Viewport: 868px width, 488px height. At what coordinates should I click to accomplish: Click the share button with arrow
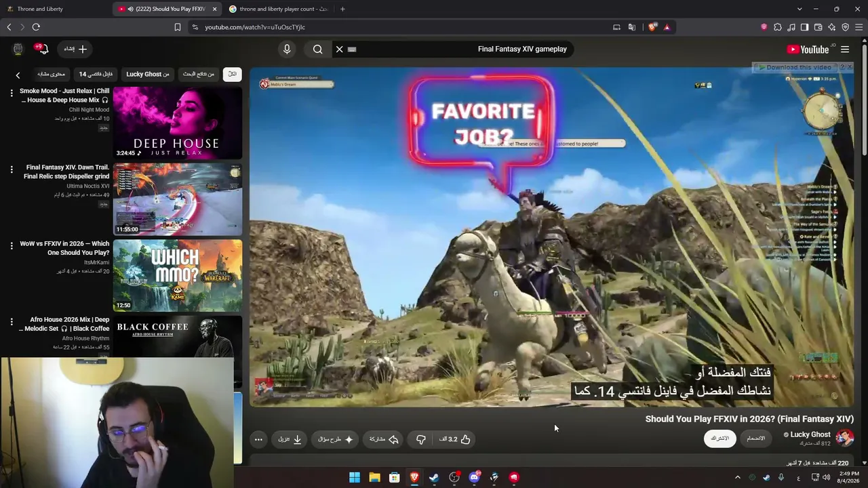pos(384,439)
